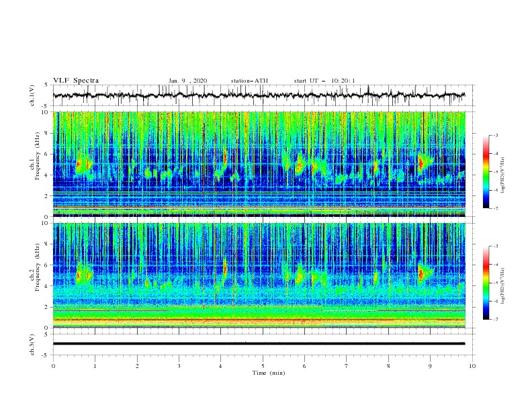
Task: Click the ch.1 spectrogram color scale bar
Action: (x=486, y=172)
